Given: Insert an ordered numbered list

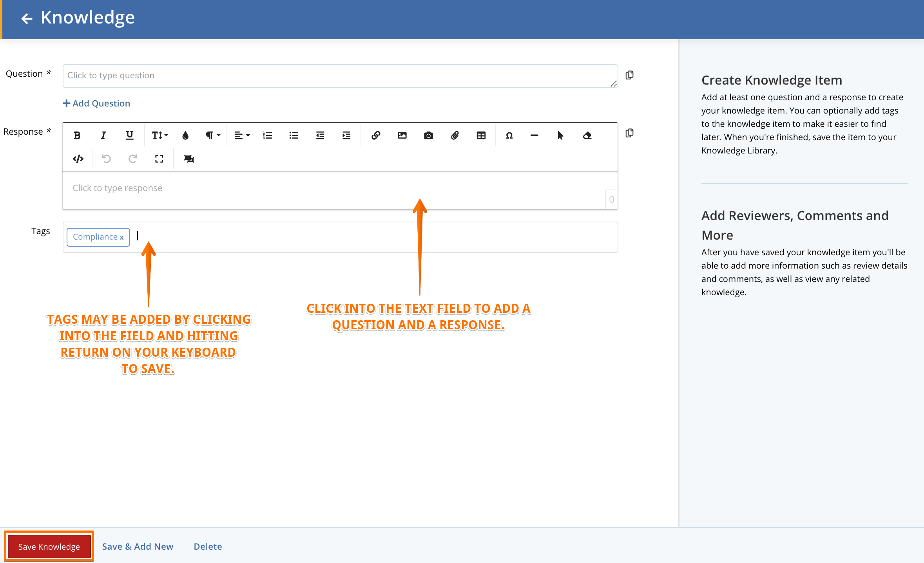Looking at the screenshot, I should 268,135.
